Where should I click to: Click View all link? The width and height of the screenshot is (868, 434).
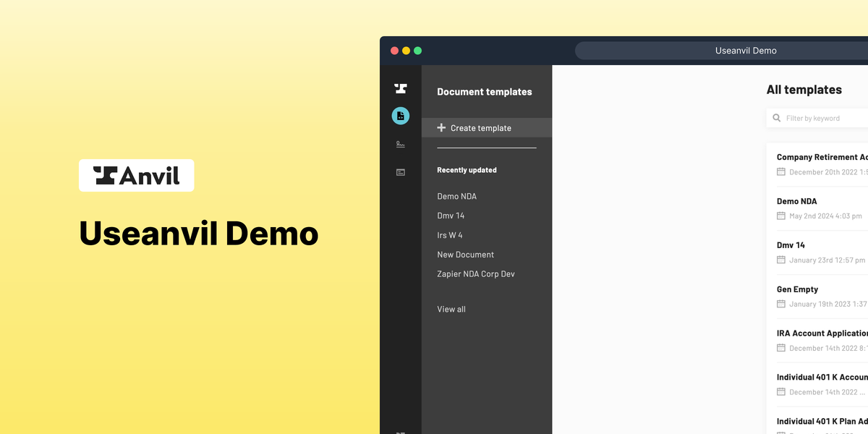(x=451, y=310)
